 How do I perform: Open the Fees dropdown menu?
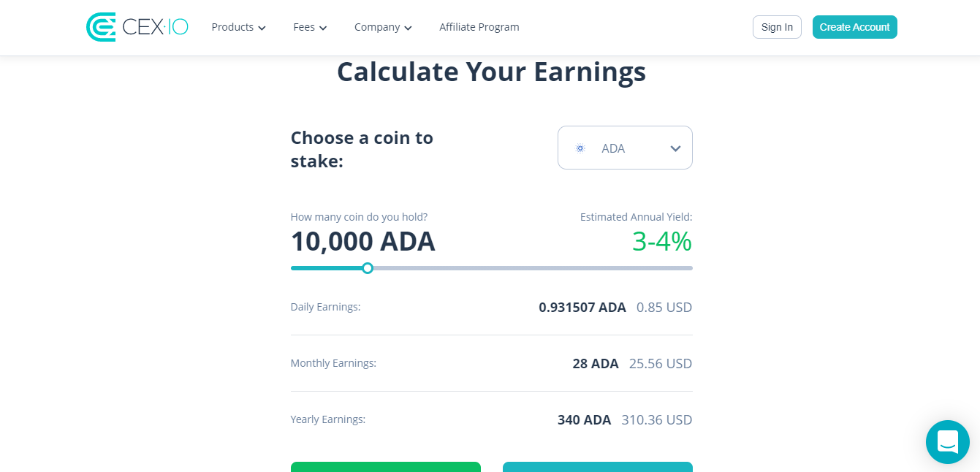(x=309, y=27)
